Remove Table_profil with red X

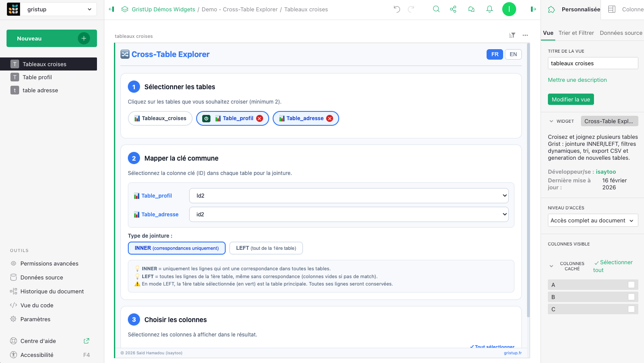coord(260,118)
